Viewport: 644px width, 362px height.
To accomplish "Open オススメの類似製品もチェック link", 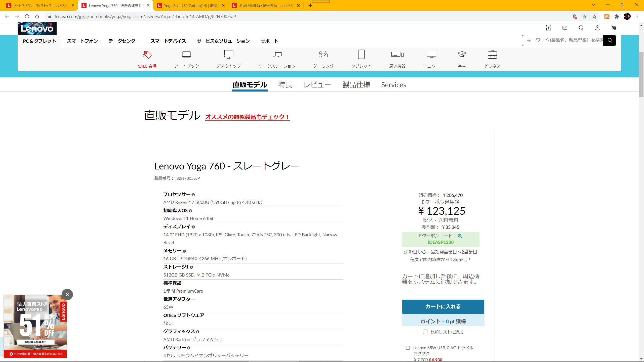I will coord(248,117).
